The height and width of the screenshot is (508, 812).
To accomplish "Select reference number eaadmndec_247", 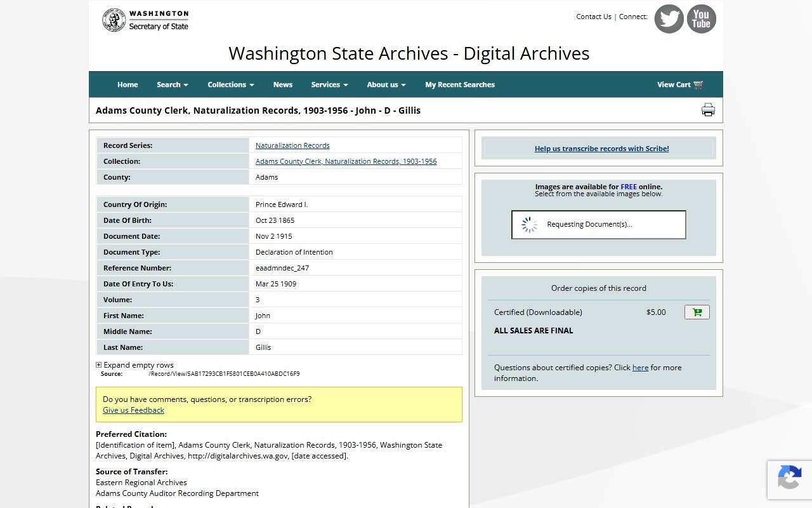I will (282, 268).
